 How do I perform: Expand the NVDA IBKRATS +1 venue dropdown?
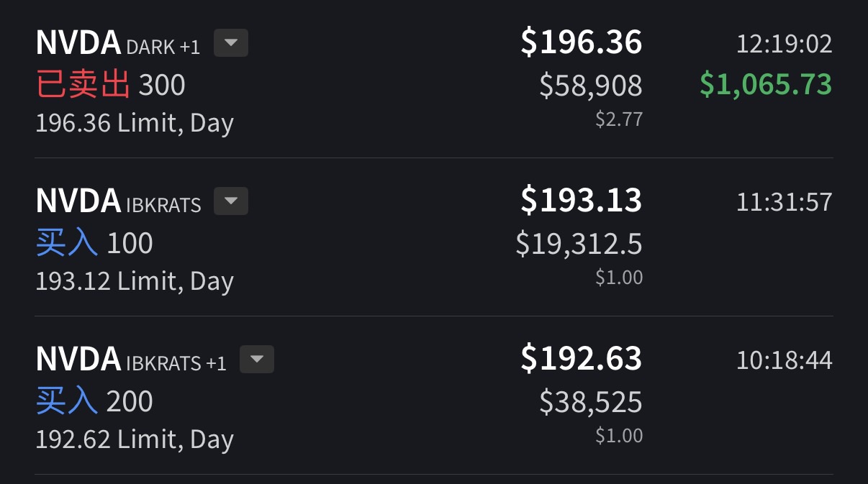pos(257,360)
